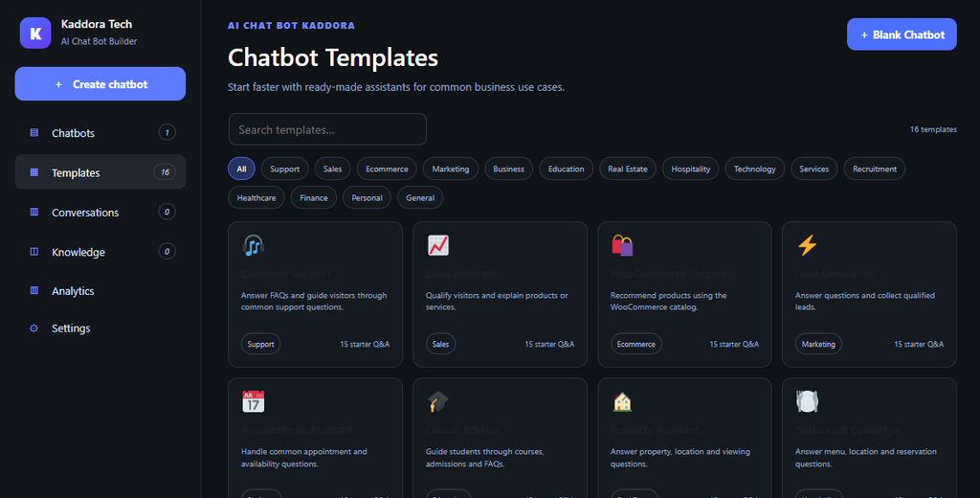
Task: Filter templates by Sales chip
Action: click(332, 169)
